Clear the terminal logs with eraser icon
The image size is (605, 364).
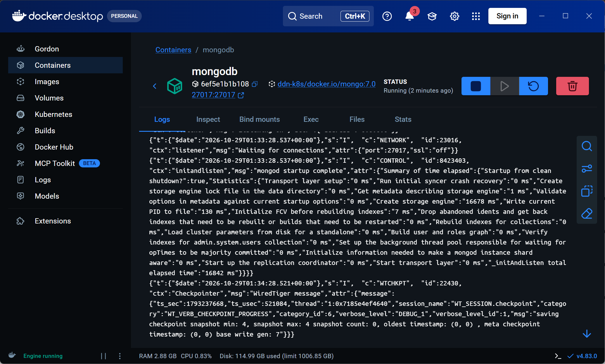[x=587, y=214]
